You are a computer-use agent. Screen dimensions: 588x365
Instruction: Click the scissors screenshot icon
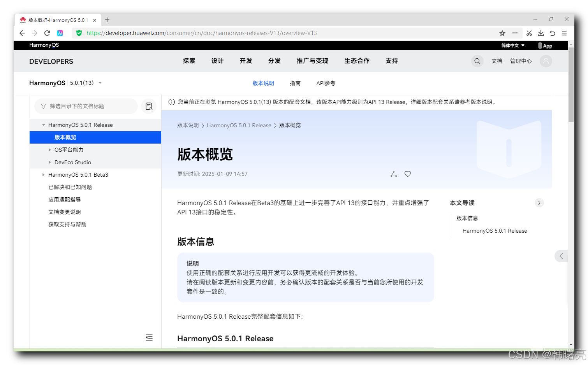tap(529, 33)
